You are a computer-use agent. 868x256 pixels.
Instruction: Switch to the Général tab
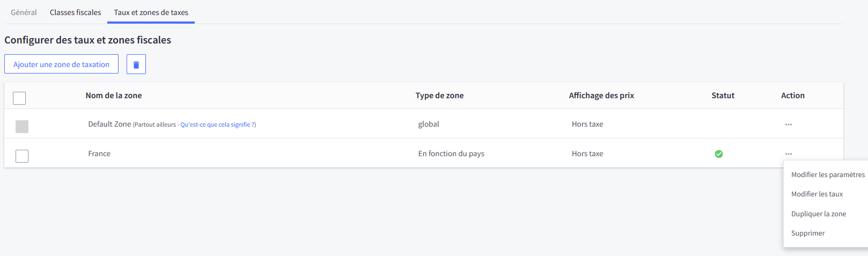pyautogui.click(x=24, y=12)
